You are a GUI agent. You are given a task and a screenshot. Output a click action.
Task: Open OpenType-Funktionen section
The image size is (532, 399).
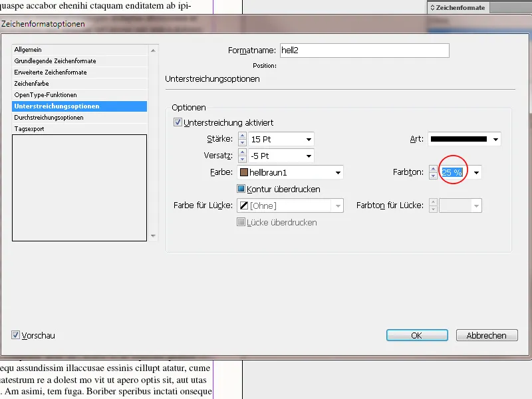pyautogui.click(x=79, y=94)
